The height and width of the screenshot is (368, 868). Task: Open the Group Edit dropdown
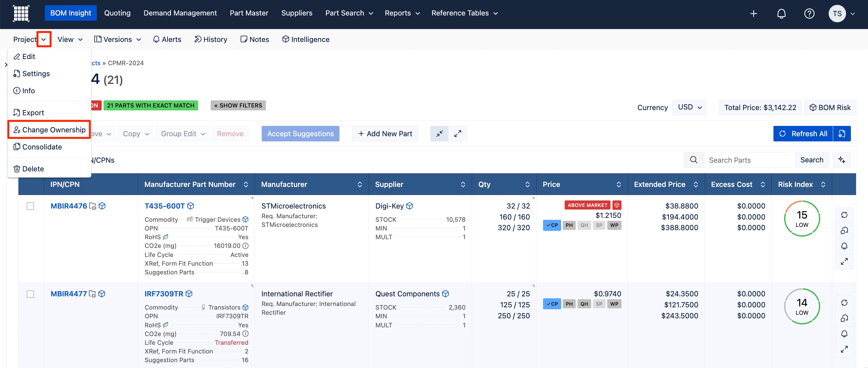click(x=183, y=134)
